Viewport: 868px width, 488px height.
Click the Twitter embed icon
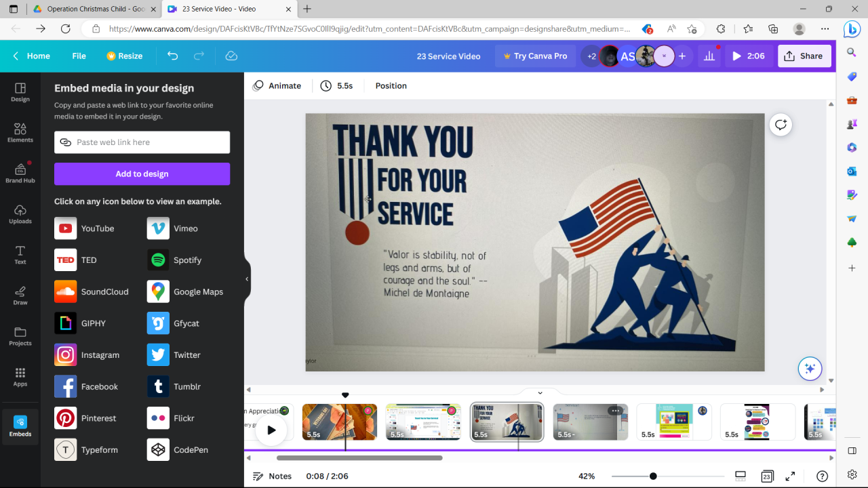point(158,355)
